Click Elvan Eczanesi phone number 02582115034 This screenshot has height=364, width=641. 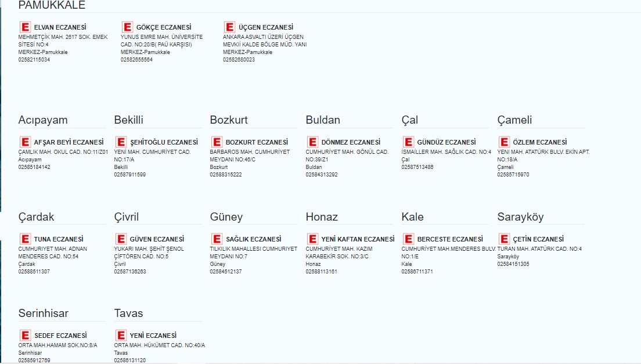point(34,60)
